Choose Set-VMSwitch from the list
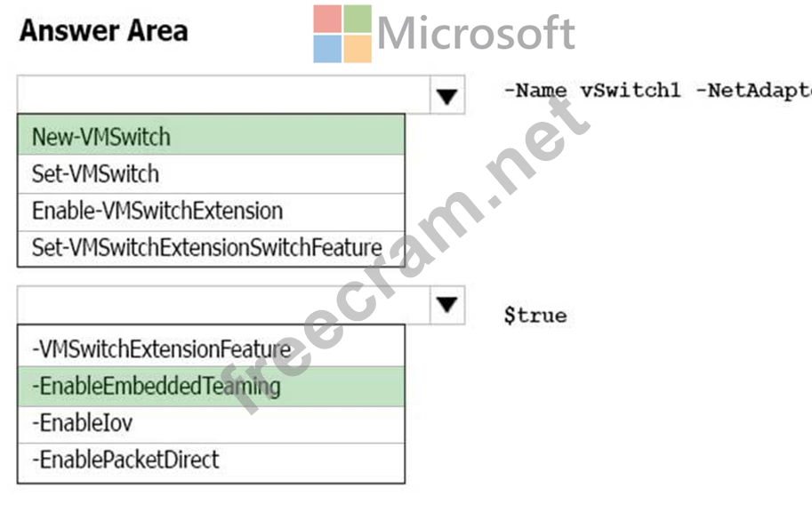812x512 pixels. click(x=212, y=174)
